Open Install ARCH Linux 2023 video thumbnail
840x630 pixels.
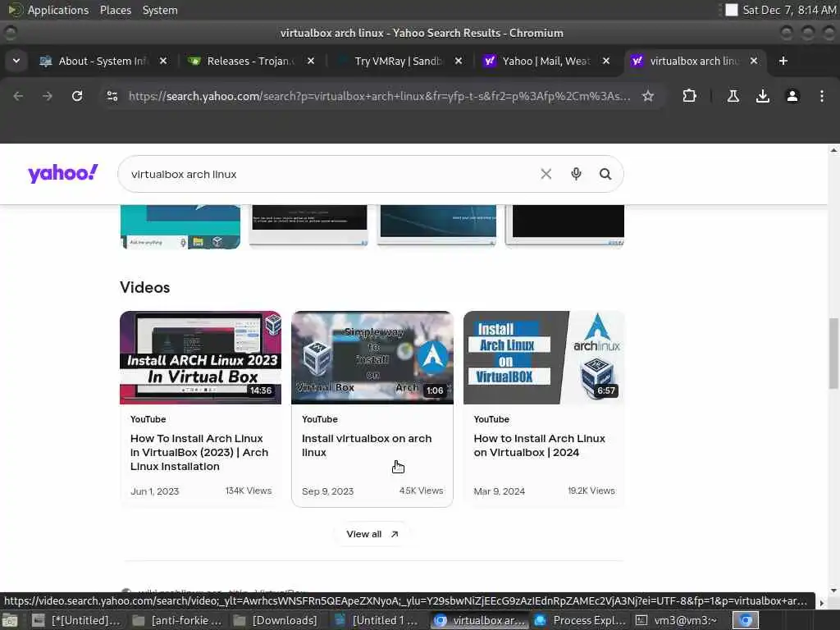coord(200,358)
